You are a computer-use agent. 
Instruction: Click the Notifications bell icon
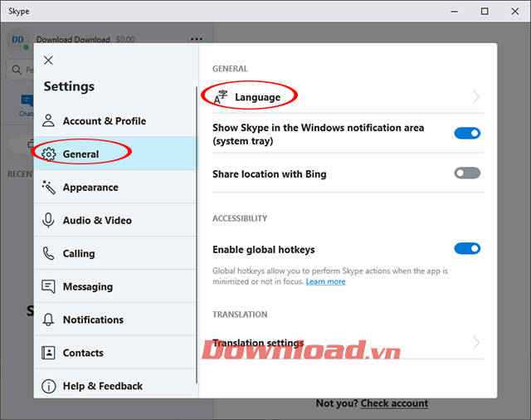click(48, 320)
